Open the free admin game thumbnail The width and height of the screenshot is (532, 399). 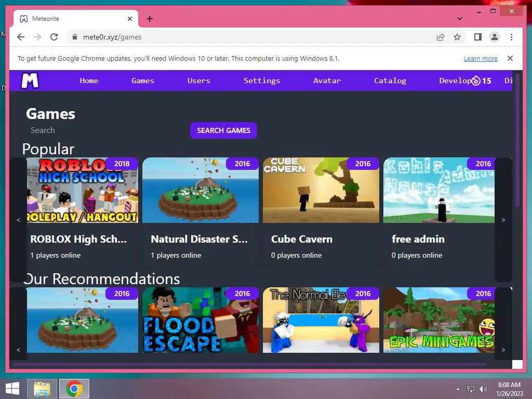click(439, 190)
